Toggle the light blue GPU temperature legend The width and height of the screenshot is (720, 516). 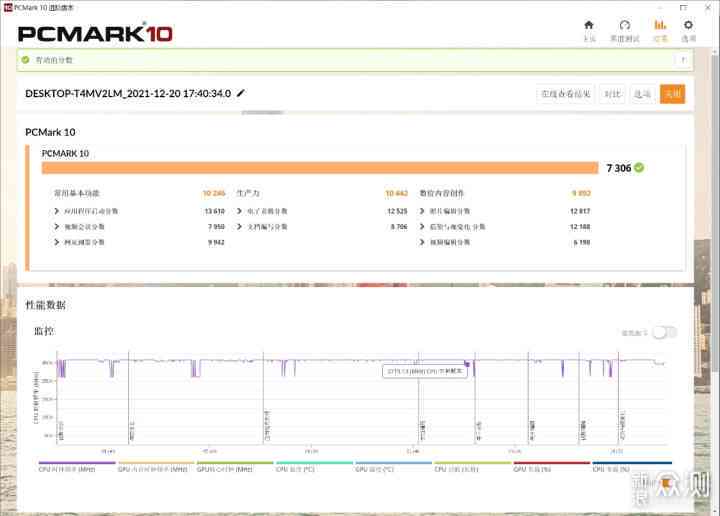pos(394,467)
